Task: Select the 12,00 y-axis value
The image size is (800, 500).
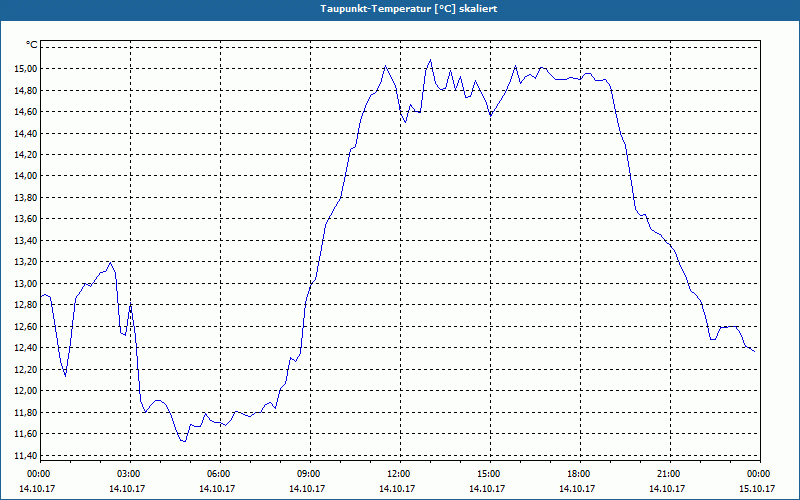Action: click(x=26, y=391)
